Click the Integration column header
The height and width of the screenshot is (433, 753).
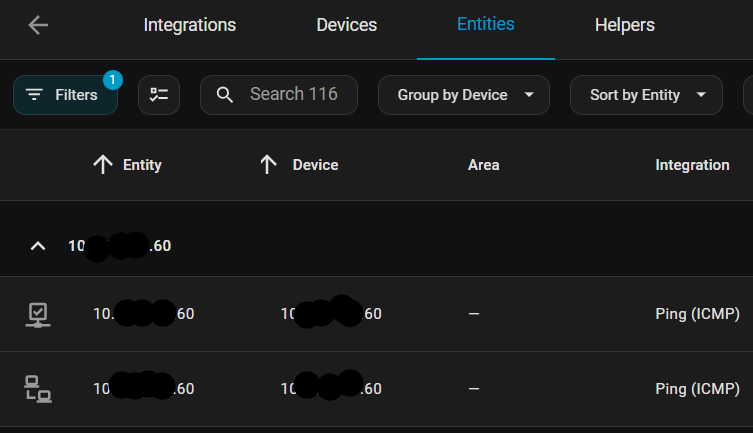click(x=692, y=165)
